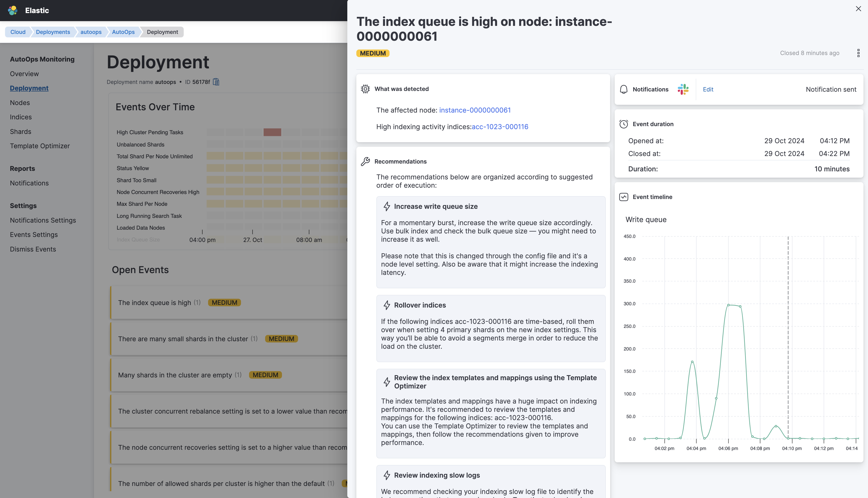Open affected node instance-0000000061 link
This screenshot has width=868, height=498.
click(475, 110)
